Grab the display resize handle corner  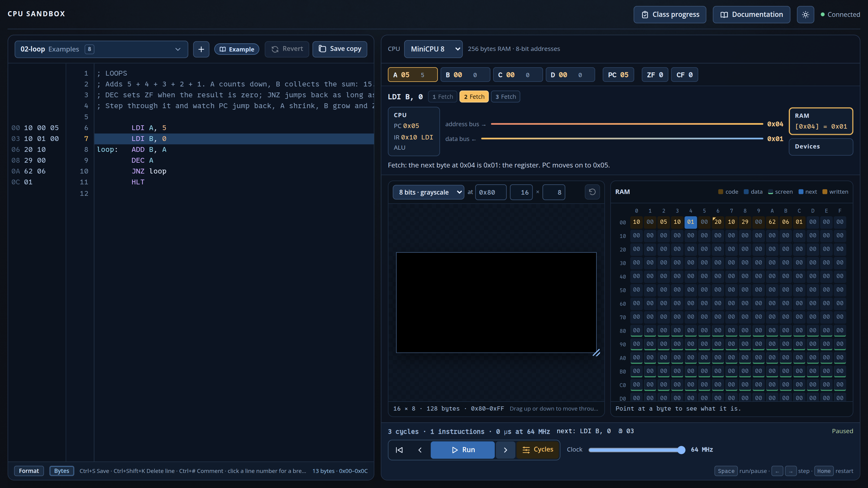click(596, 353)
